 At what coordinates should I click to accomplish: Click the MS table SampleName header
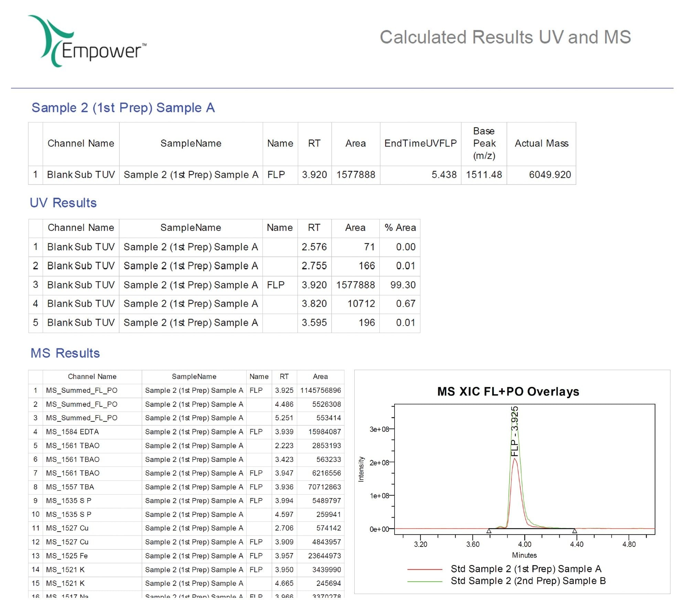coord(194,377)
